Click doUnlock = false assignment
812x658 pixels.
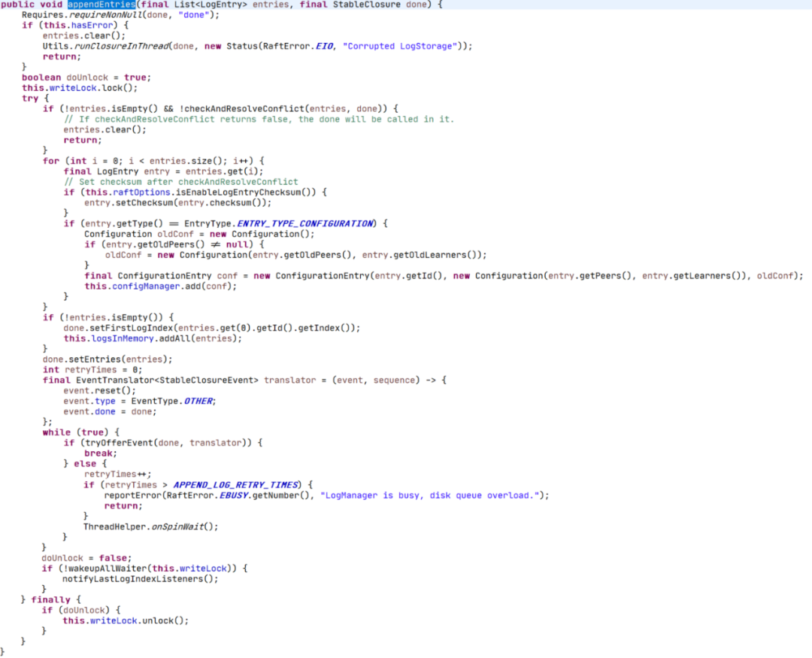point(86,558)
